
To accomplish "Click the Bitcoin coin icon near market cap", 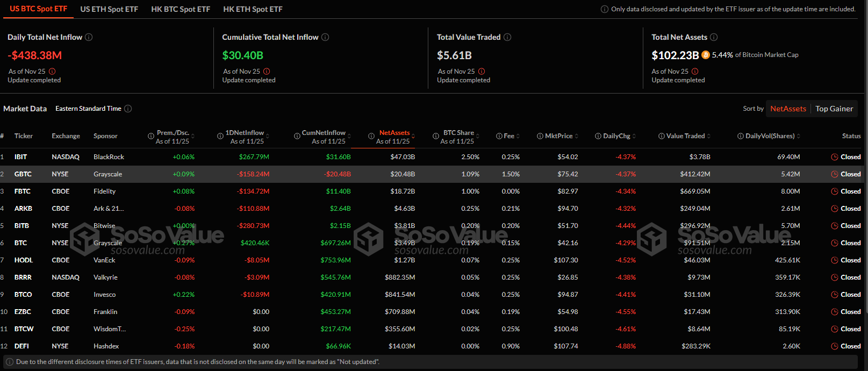I will click(x=706, y=55).
